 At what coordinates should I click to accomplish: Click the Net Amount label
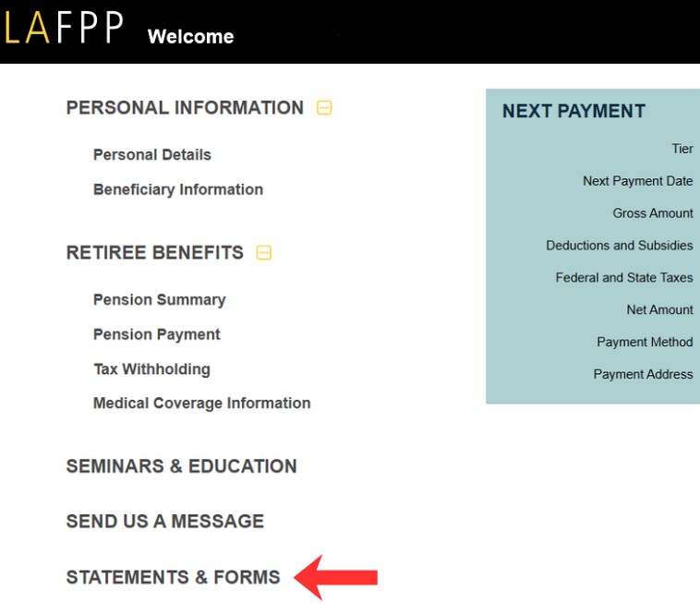[x=659, y=310]
